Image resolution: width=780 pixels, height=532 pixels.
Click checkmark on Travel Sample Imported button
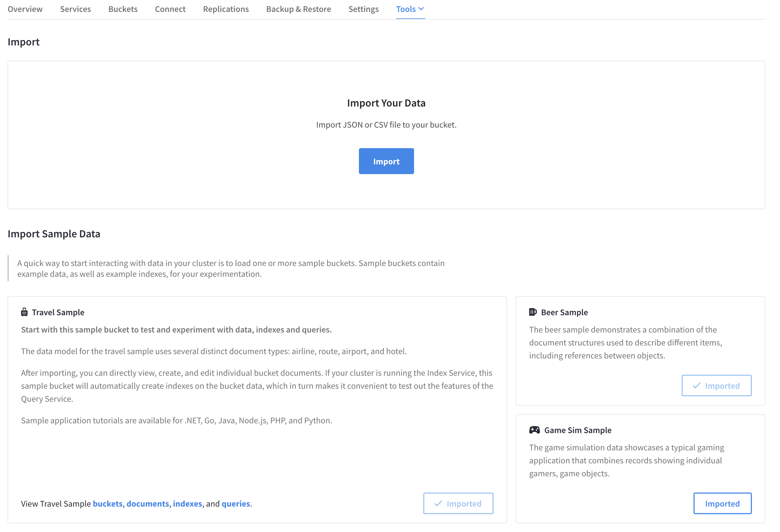point(438,503)
